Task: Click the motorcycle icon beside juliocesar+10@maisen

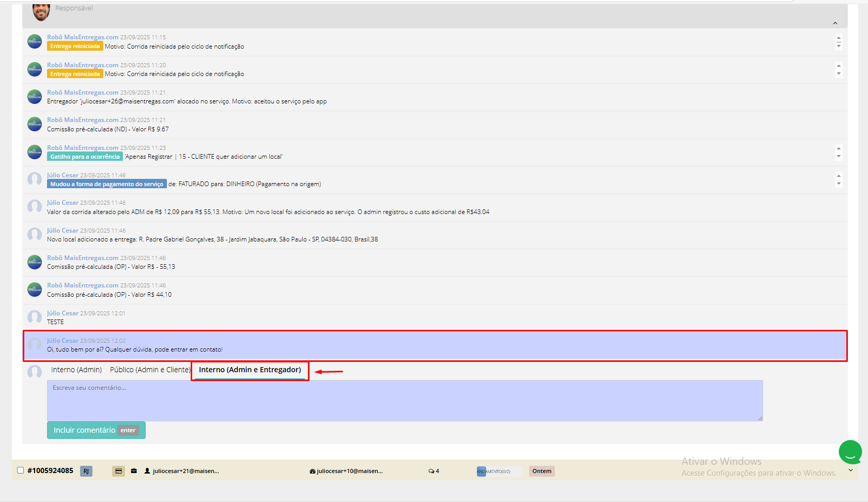Action: 313,471
